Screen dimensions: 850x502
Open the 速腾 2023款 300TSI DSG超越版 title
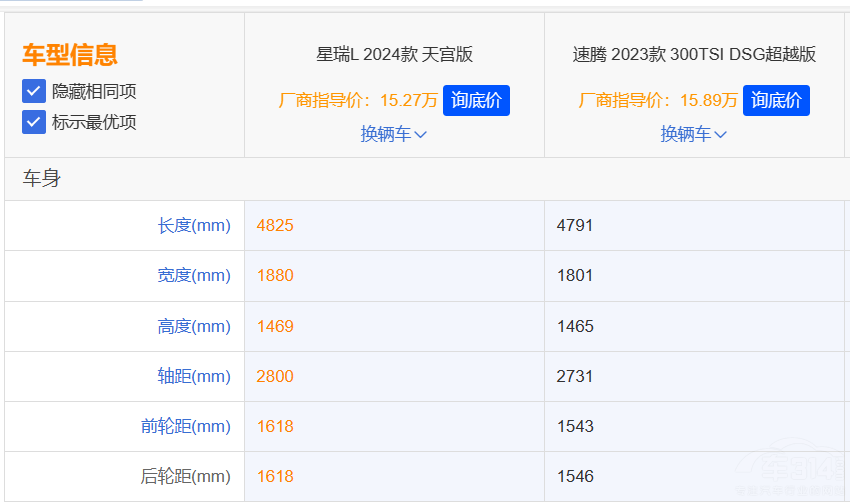click(694, 54)
